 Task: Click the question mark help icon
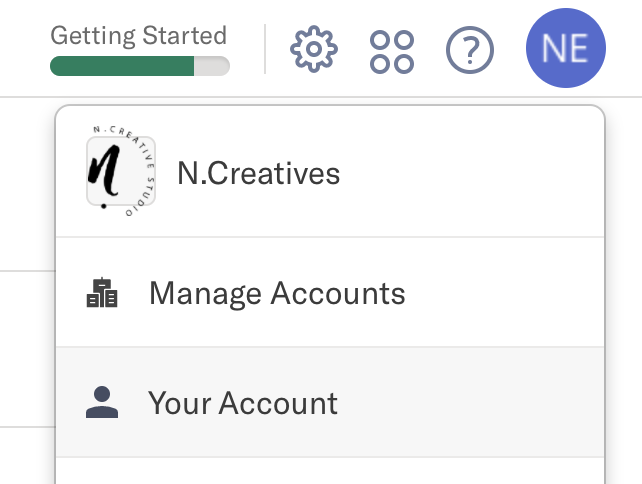click(470, 50)
